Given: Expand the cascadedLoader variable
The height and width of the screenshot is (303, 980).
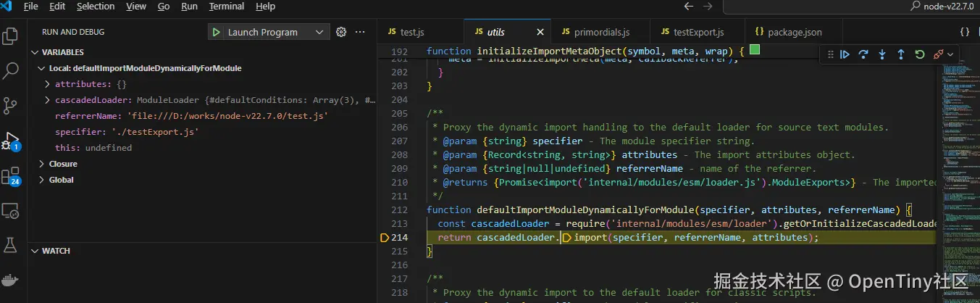Looking at the screenshot, I should click(47, 100).
